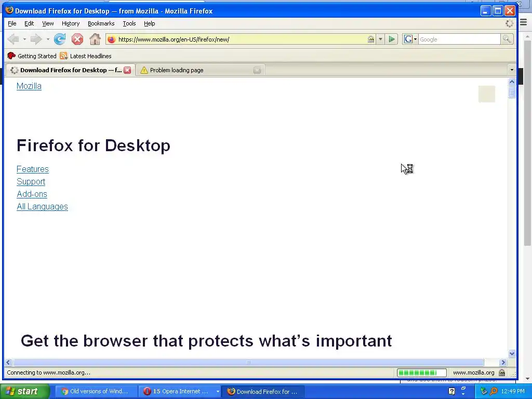
Task: Open the Latest Headlines feed bookmark
Action: pyautogui.click(x=86, y=56)
